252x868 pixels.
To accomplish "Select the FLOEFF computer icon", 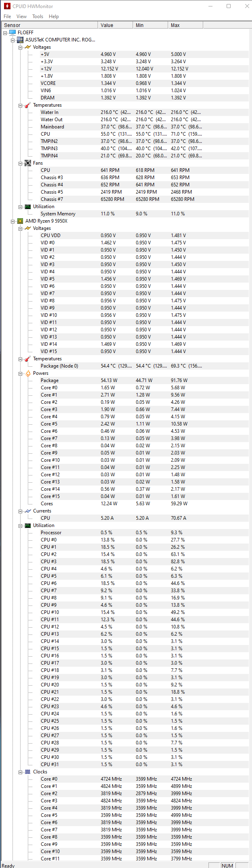I will 12,32.
